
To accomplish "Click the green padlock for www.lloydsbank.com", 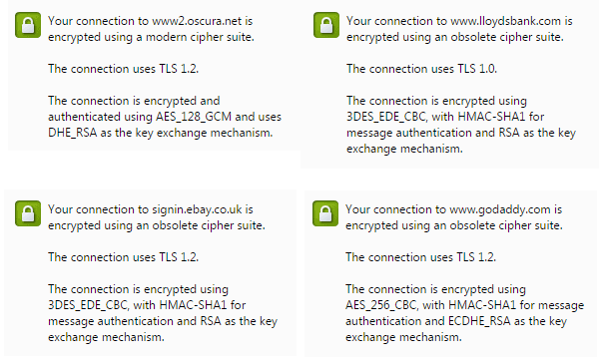I will coord(326,25).
